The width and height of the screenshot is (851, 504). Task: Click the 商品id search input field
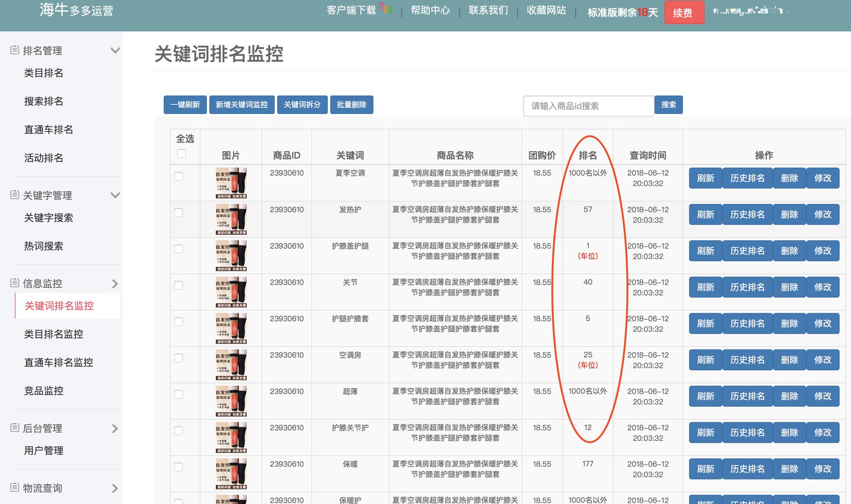(589, 105)
